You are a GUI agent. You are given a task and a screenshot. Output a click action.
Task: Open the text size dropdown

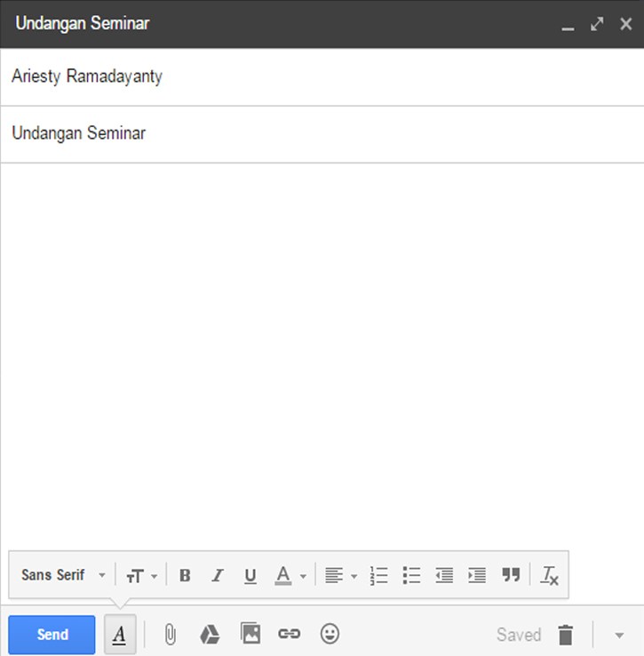click(142, 576)
